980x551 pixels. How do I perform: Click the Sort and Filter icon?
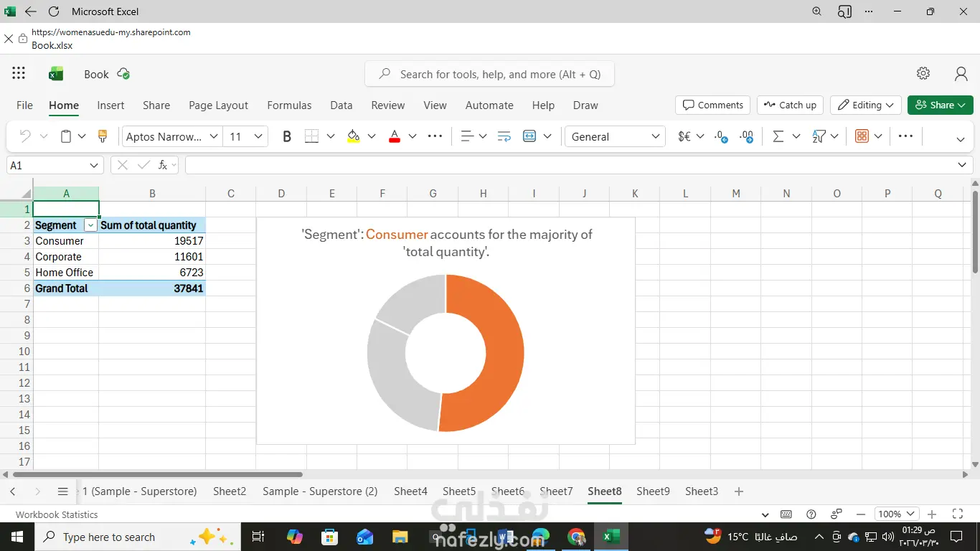point(819,136)
